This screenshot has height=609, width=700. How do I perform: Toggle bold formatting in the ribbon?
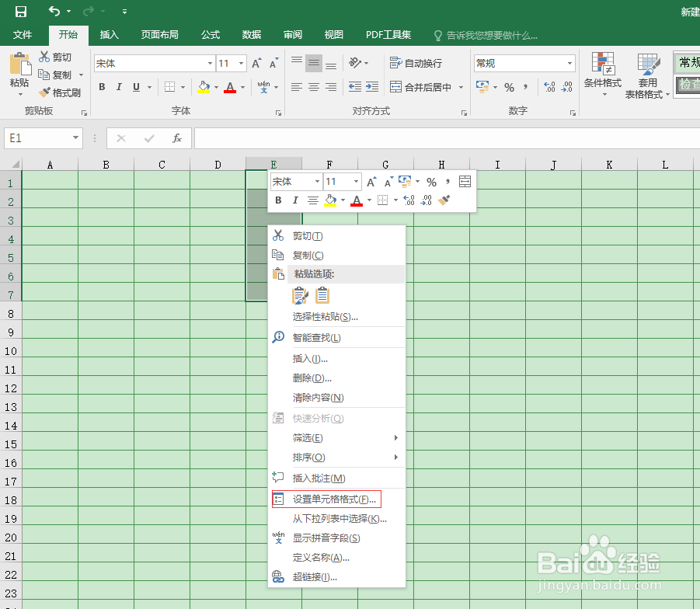click(x=100, y=87)
